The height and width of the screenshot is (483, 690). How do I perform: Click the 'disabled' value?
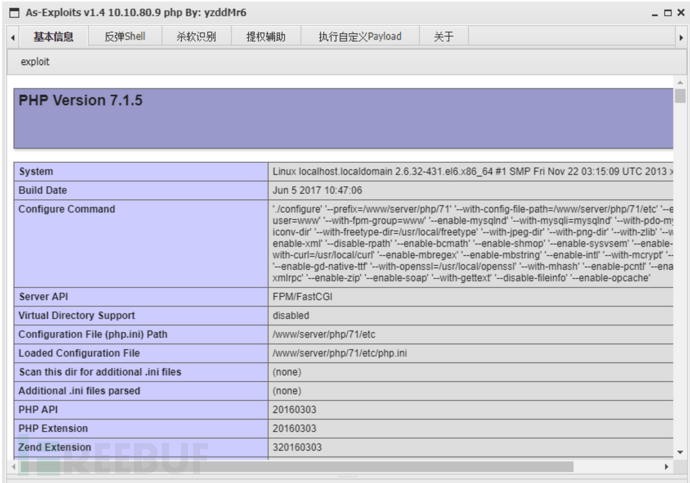(291, 316)
